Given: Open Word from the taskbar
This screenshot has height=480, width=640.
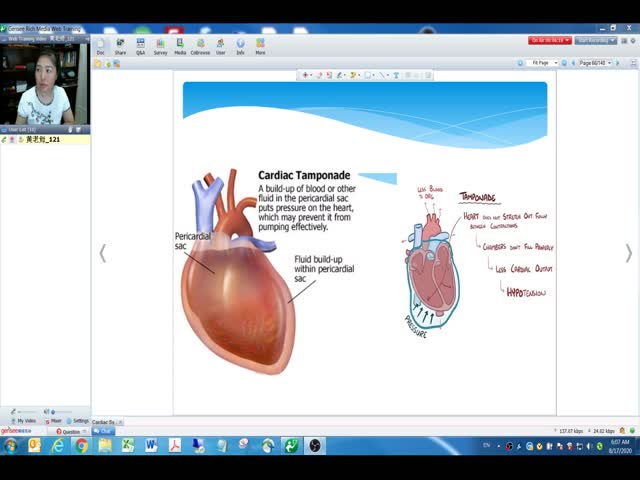Looking at the screenshot, I should coord(151,445).
